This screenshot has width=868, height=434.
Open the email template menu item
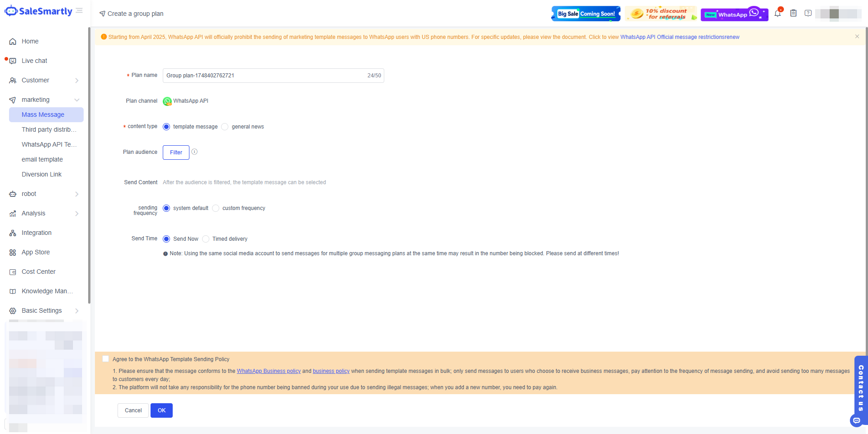click(x=42, y=159)
